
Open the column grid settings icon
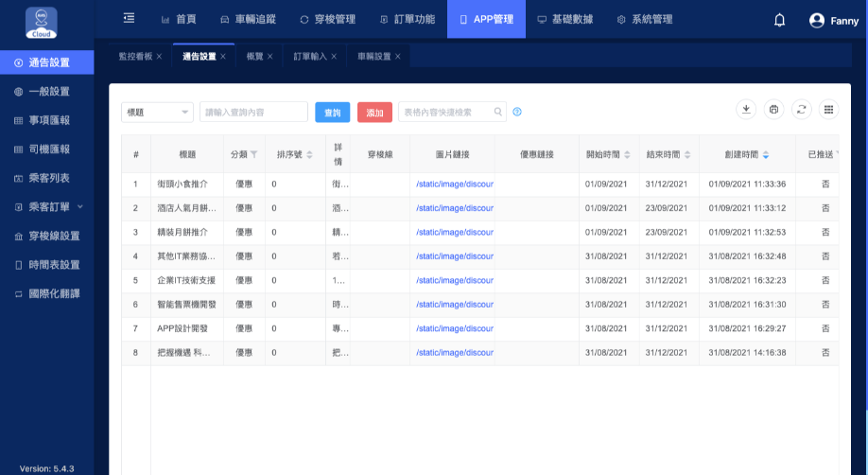coord(828,110)
